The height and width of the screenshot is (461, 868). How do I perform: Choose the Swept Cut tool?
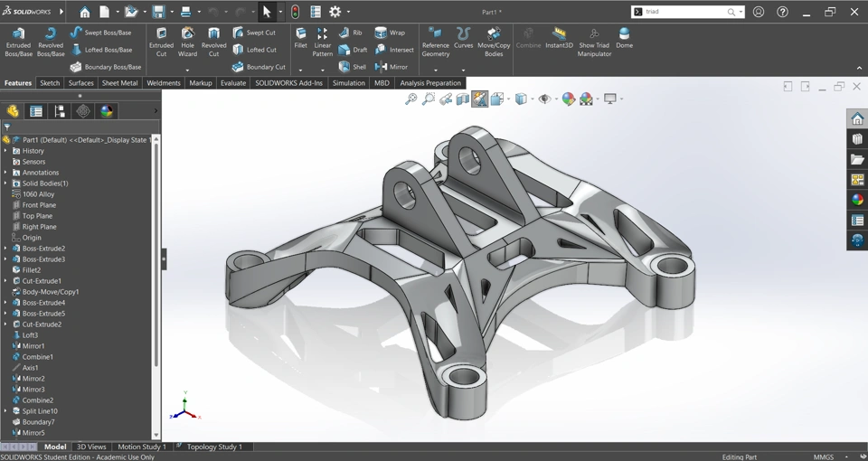coord(254,33)
